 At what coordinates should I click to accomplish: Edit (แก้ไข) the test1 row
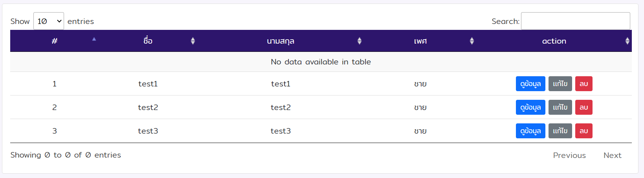tap(560, 84)
